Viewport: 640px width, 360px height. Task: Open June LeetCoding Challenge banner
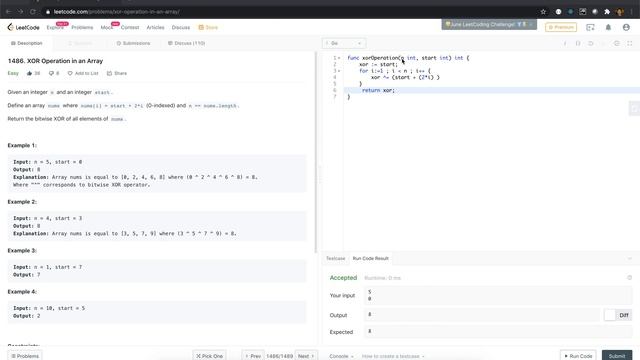[x=489, y=24]
